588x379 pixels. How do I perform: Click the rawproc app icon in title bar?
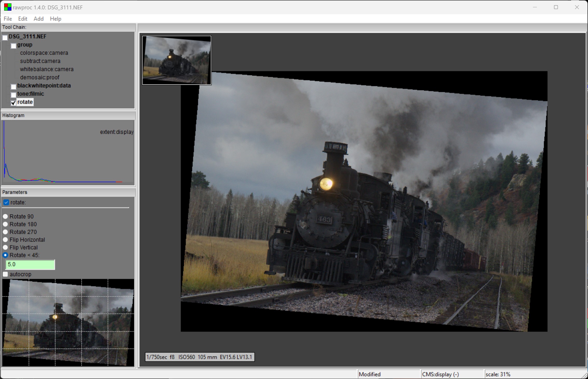(x=8, y=7)
